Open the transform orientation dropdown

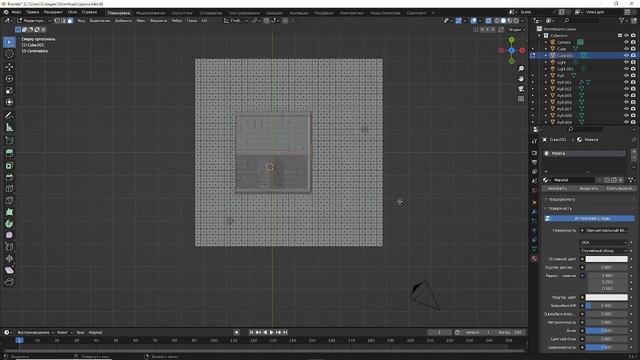tap(236, 20)
